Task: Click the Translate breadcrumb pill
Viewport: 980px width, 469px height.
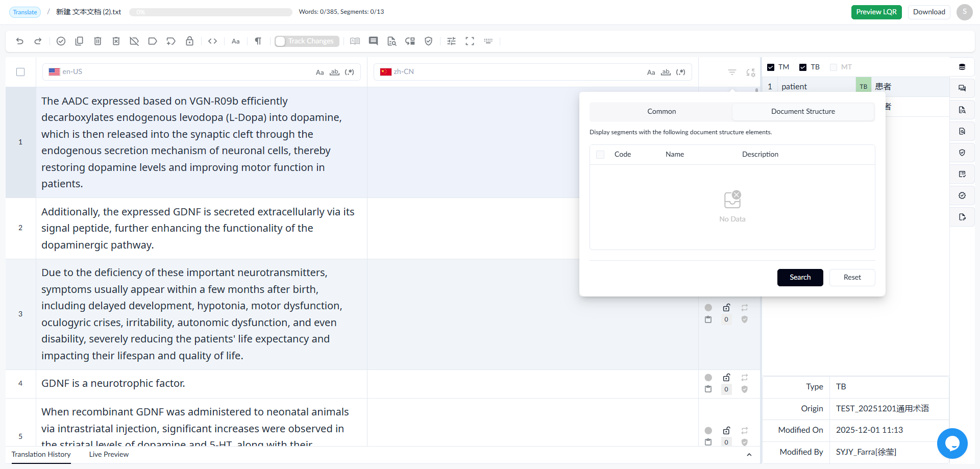Action: coord(25,12)
